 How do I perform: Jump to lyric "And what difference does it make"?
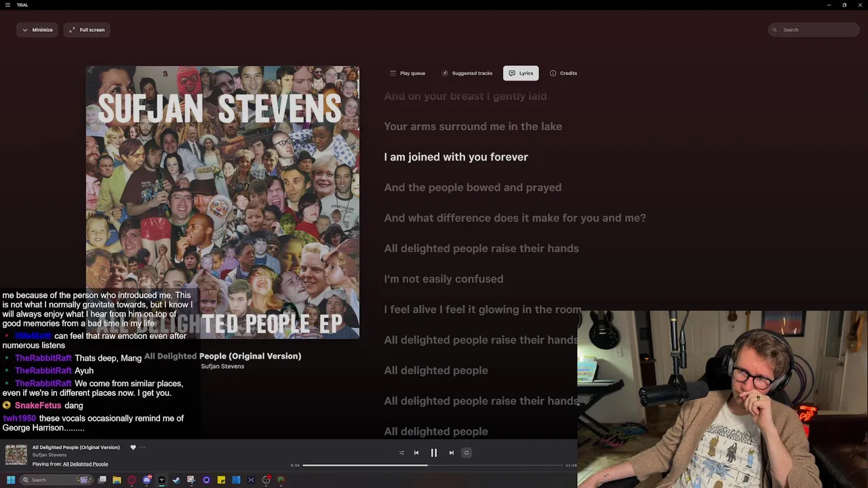pos(515,218)
